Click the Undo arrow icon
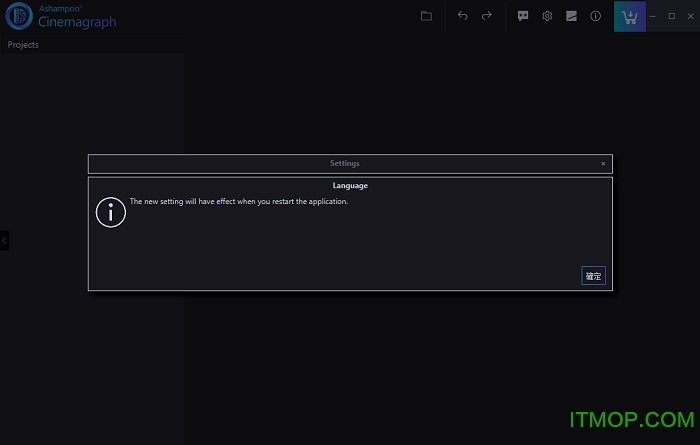This screenshot has width=700, height=445. 462,16
